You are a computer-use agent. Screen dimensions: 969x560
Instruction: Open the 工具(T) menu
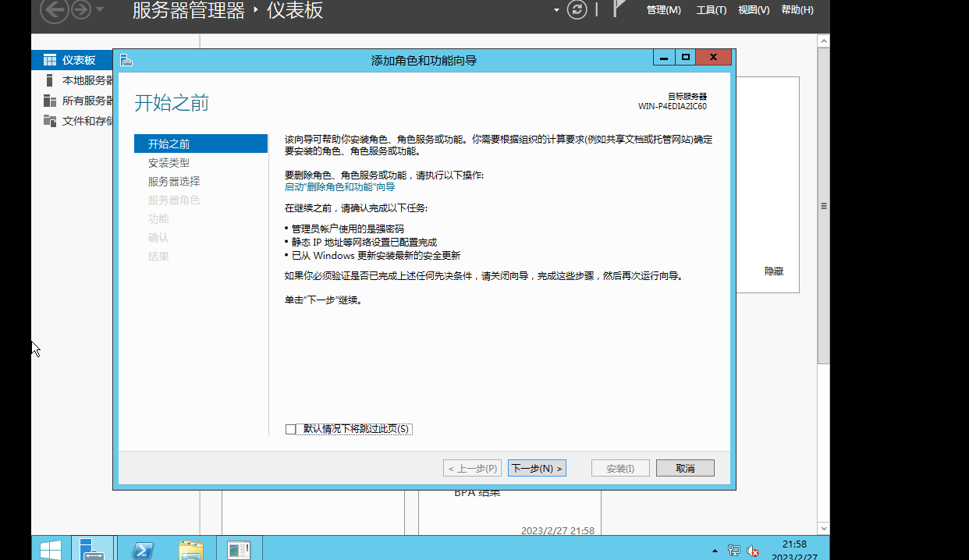[x=712, y=10]
